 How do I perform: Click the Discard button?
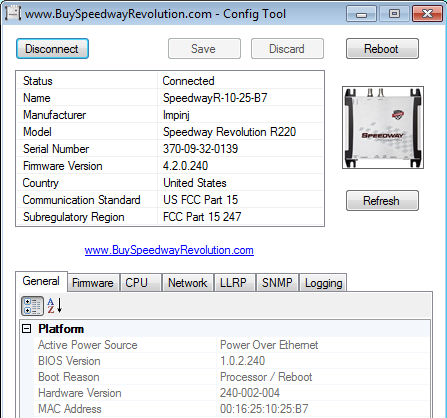point(287,49)
